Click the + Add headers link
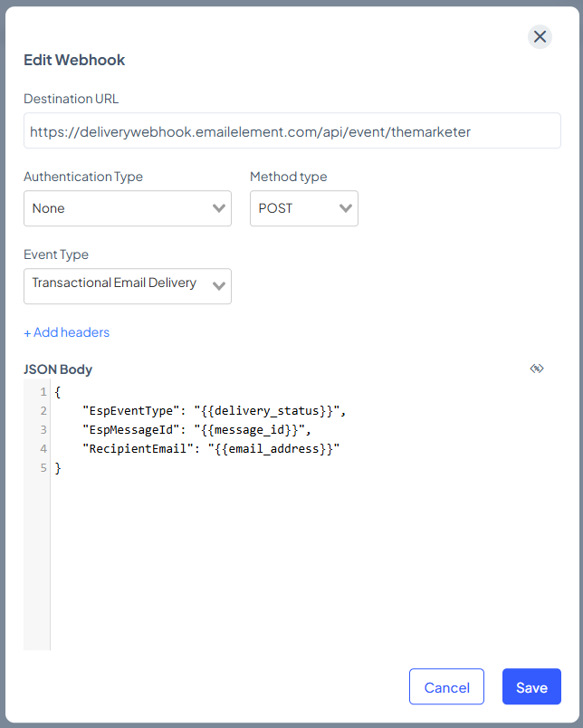The image size is (583, 728). coord(67,332)
